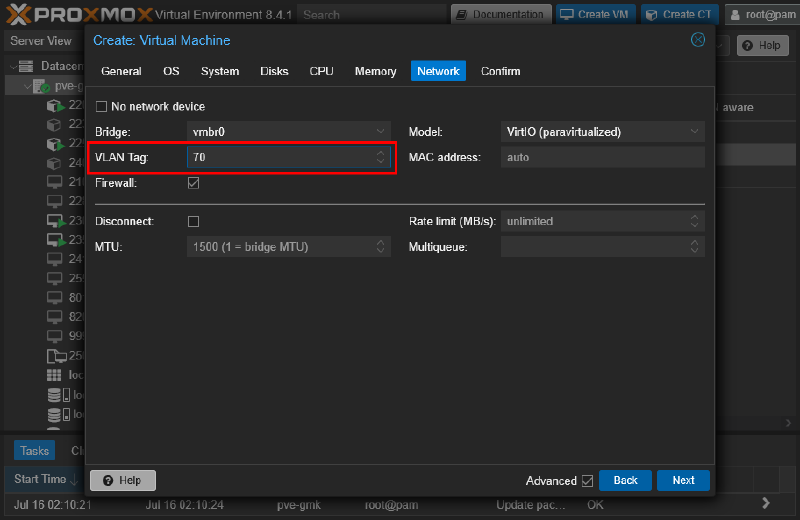
Task: Open the root@pam user menu
Action: tap(762, 15)
